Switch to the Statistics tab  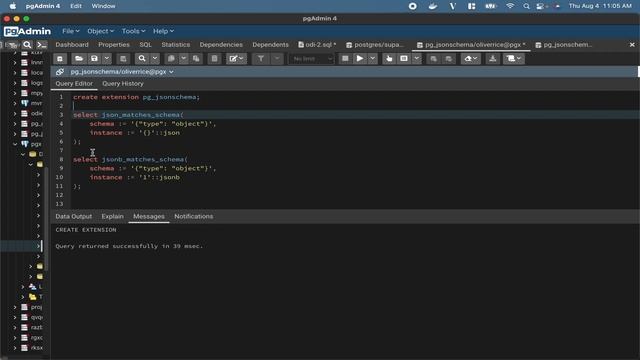tap(176, 44)
